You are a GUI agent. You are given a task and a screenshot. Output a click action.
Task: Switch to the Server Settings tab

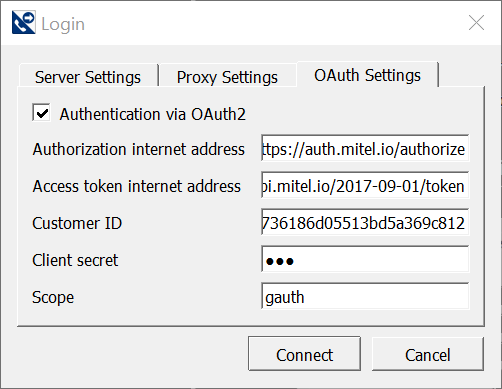pos(88,77)
